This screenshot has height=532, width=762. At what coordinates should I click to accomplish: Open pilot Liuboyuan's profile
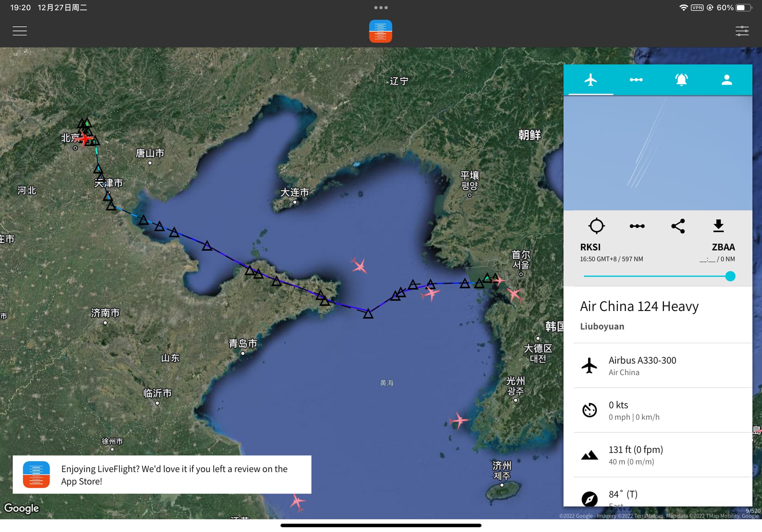[602, 326]
